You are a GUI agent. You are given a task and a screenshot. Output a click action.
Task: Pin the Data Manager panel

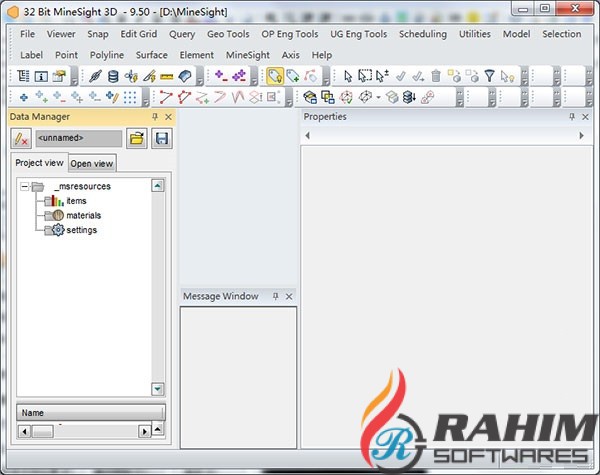coord(155,117)
